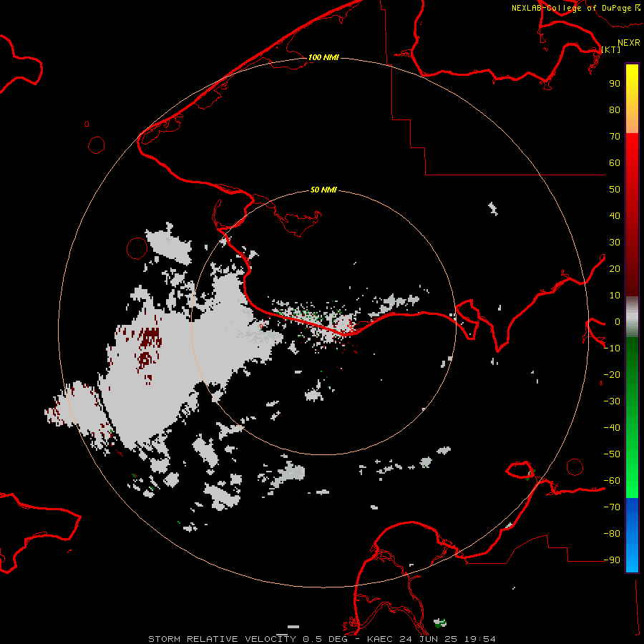The height and width of the screenshot is (644, 644).
Task: Click the 0.5 DEG elevation angle text
Action: coord(326,639)
